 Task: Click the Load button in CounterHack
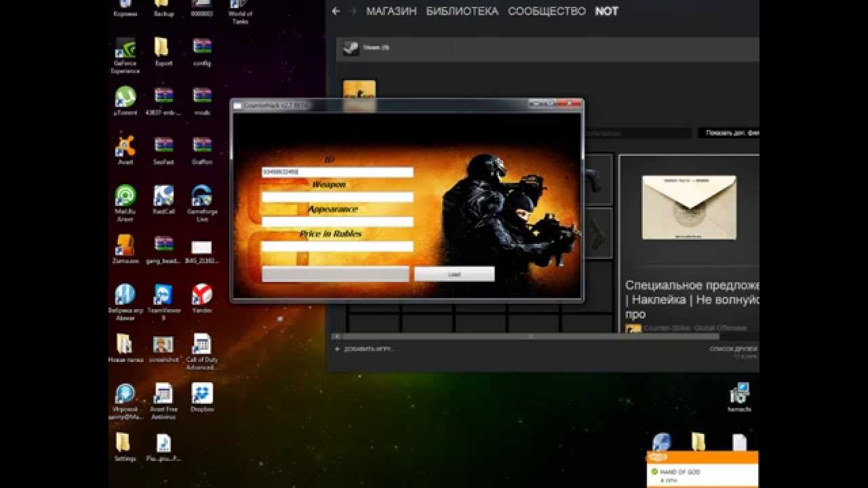(454, 274)
